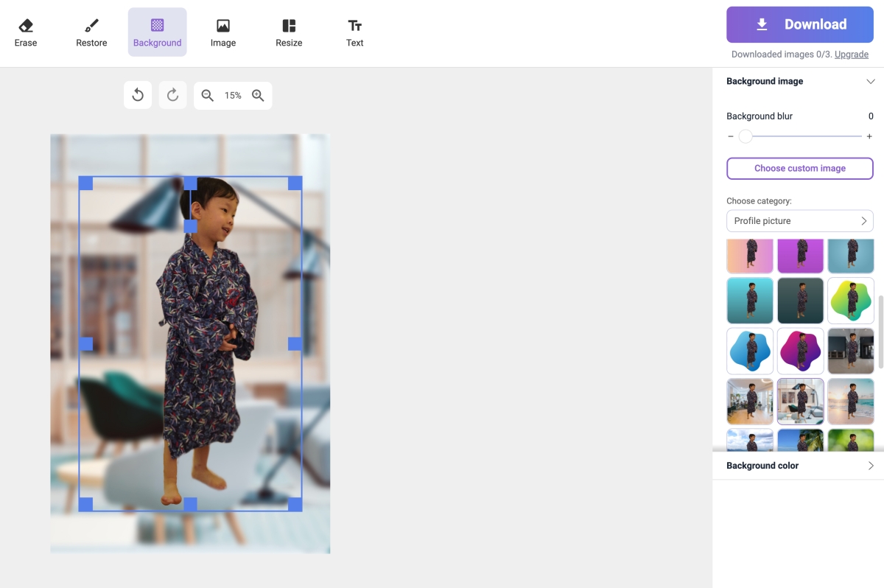Image resolution: width=884 pixels, height=588 pixels.
Task: Select the Text tool
Action: point(354,32)
